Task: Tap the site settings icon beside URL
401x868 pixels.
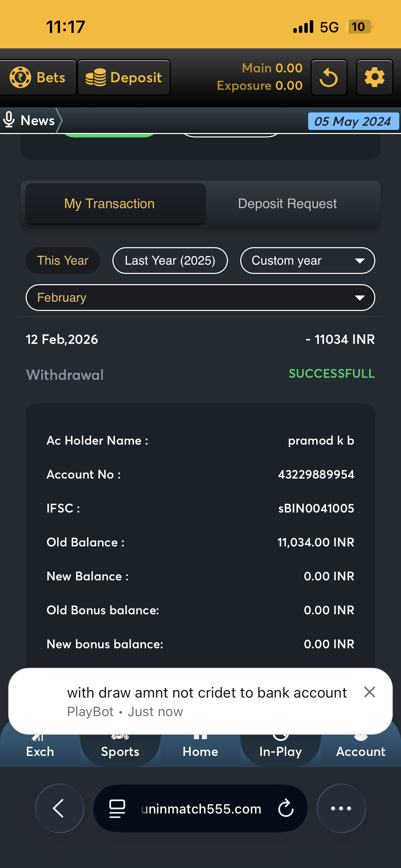Action: coord(117,808)
